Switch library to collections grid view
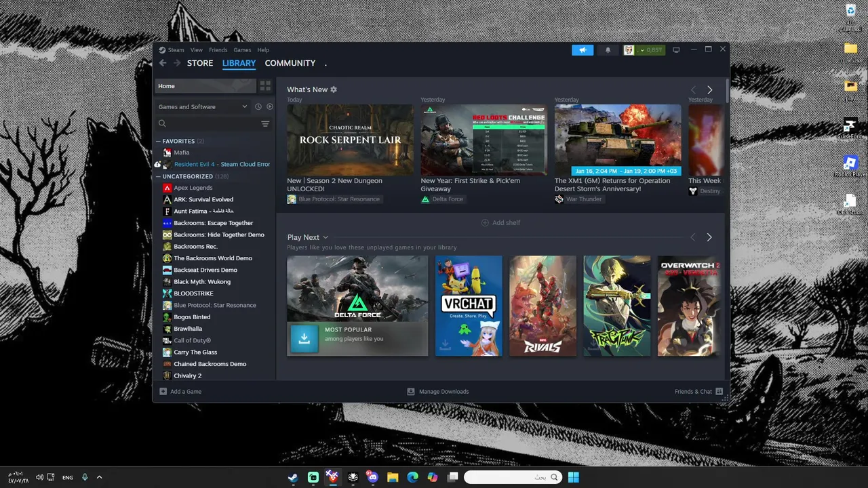Image resolution: width=868 pixels, height=488 pixels. coord(265,86)
